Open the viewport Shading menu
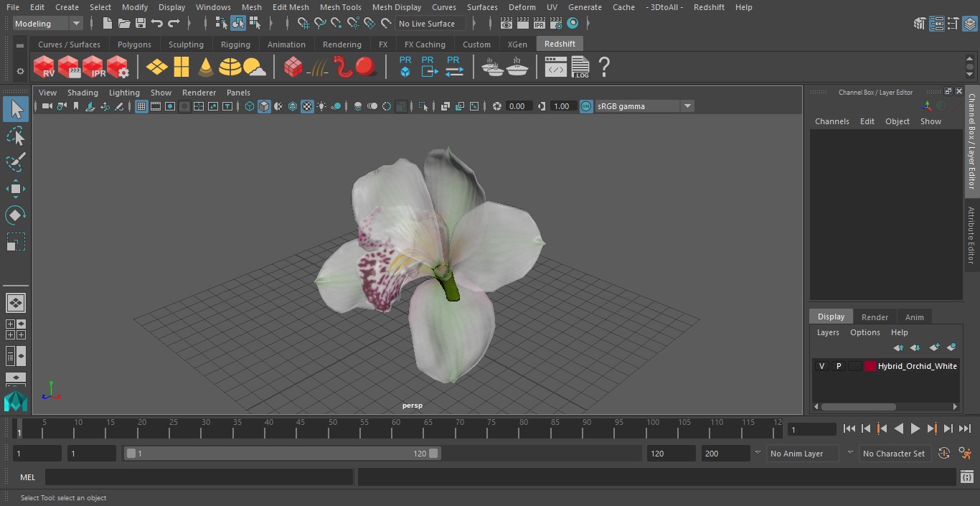 (x=83, y=93)
